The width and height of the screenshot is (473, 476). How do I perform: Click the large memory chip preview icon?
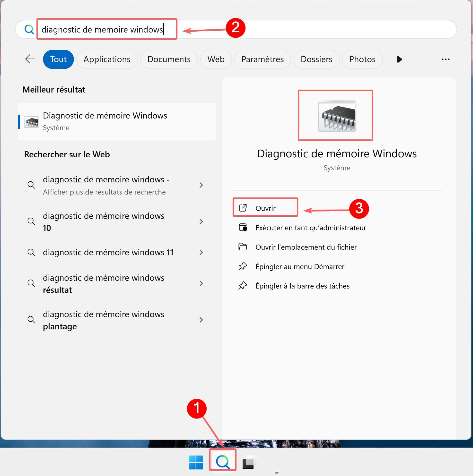[336, 116]
